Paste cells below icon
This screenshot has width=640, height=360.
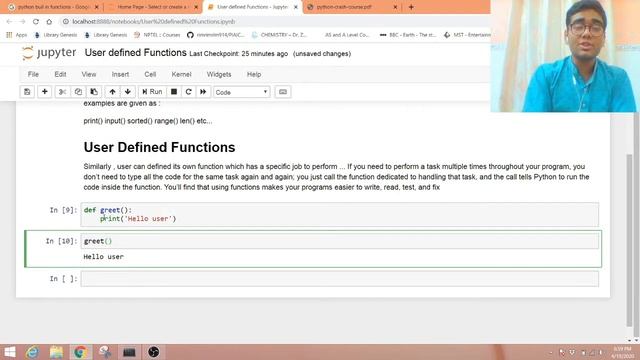click(94, 92)
